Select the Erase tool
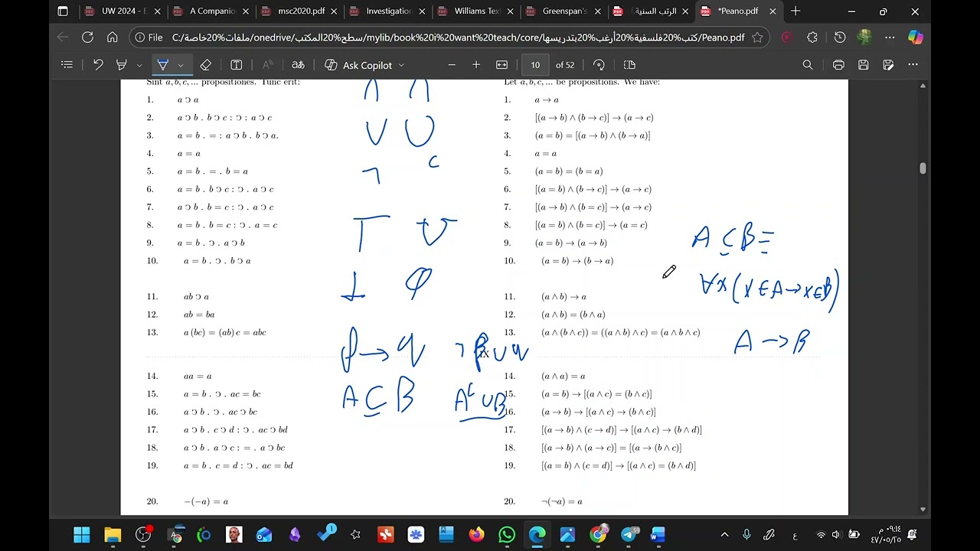The width and height of the screenshot is (980, 551). [205, 65]
